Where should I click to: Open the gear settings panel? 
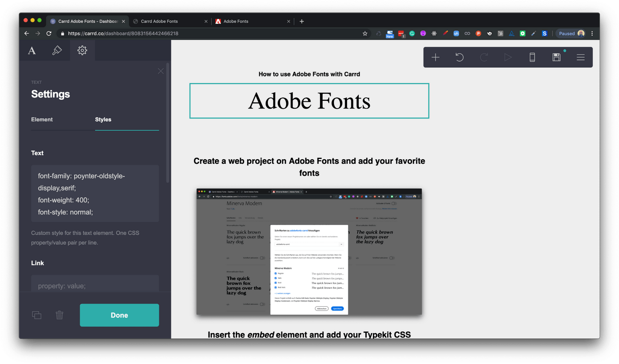tap(82, 50)
